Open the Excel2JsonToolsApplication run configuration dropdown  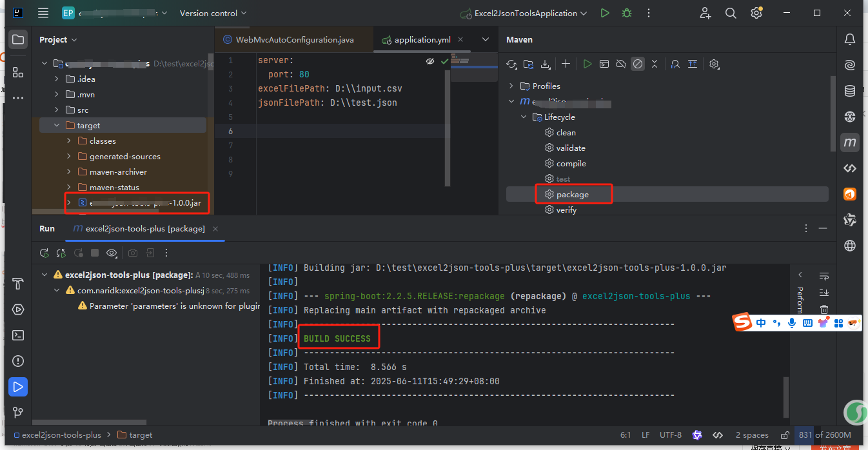pos(524,13)
